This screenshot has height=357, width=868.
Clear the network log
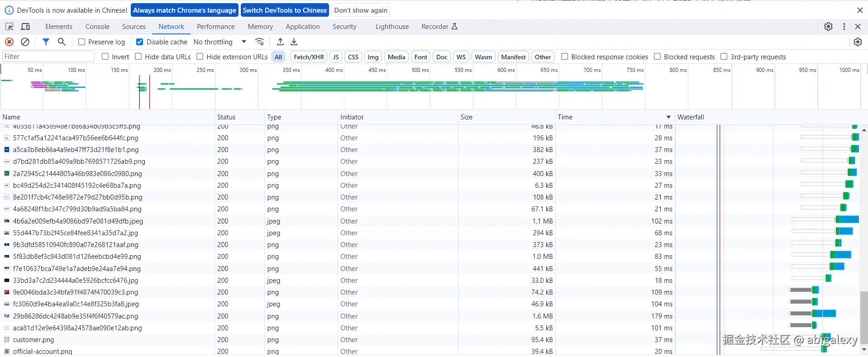25,42
